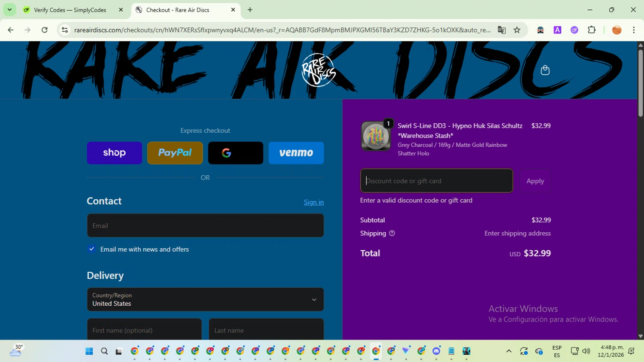Click the 'Express checkout' label
Viewport: 644px width, 362px height.
click(x=205, y=131)
